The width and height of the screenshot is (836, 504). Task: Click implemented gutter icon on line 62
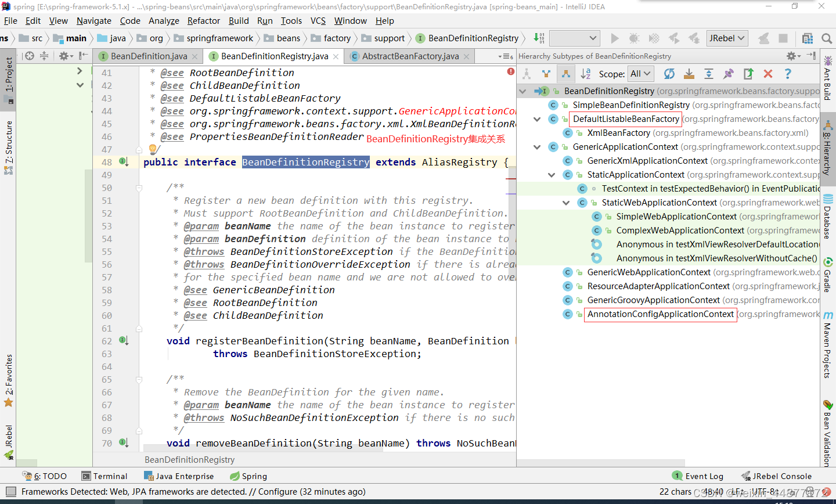click(124, 340)
